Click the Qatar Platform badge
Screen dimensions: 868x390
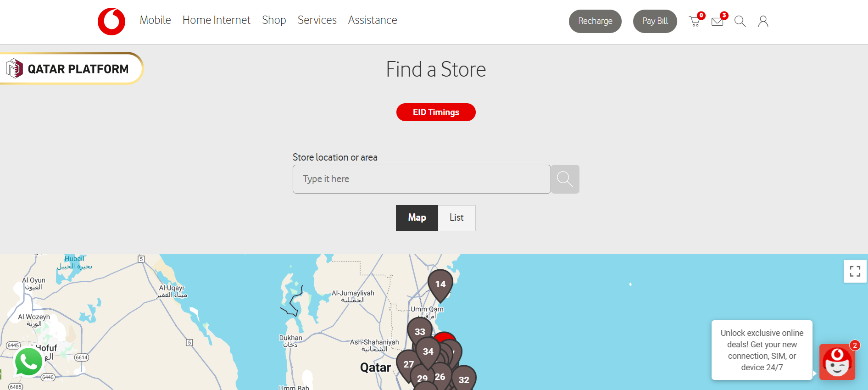pos(72,69)
